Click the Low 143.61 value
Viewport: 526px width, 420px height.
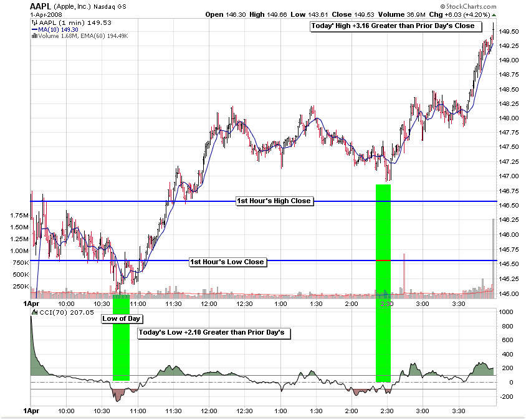pyautogui.click(x=309, y=15)
